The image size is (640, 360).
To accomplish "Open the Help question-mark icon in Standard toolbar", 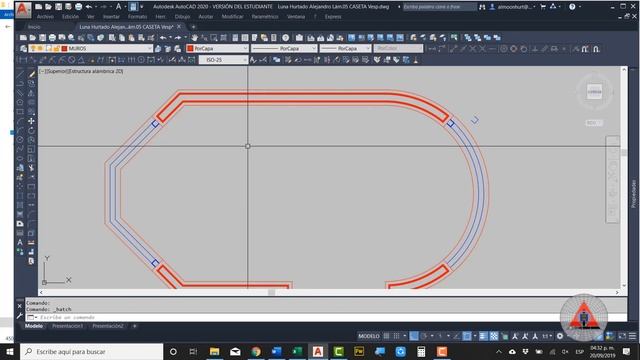I will [286, 38].
